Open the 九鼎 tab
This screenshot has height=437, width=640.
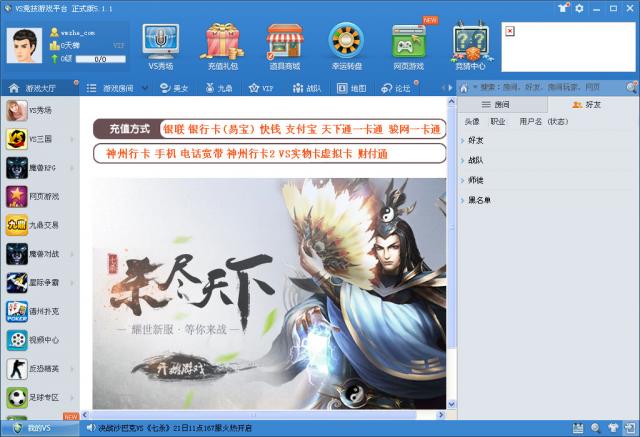tap(219, 88)
